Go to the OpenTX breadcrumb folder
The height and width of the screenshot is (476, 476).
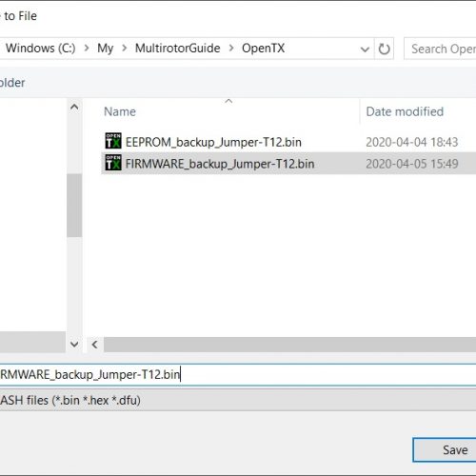click(x=263, y=49)
